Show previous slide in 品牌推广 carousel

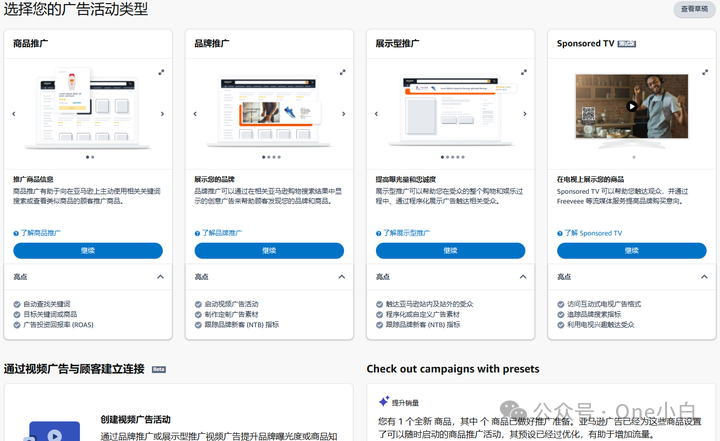195,114
